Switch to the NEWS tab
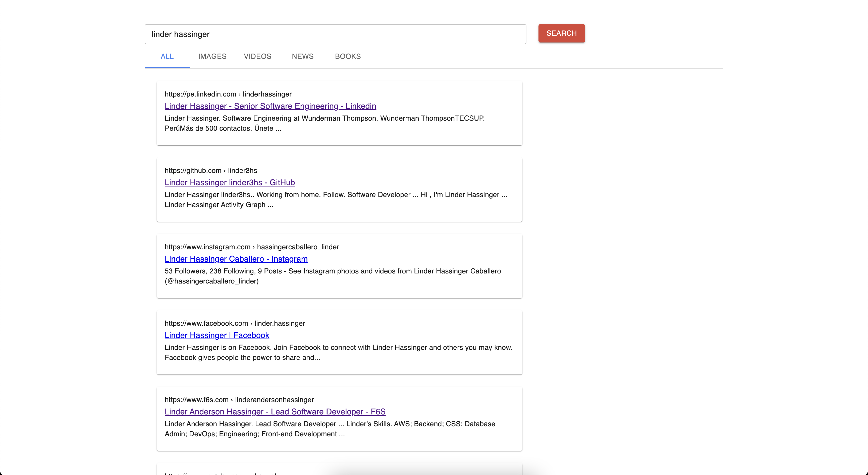 coord(302,56)
